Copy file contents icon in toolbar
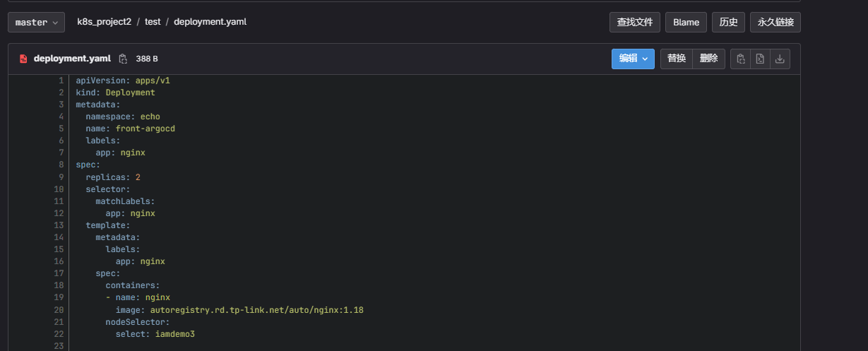This screenshot has width=868, height=351. click(741, 59)
